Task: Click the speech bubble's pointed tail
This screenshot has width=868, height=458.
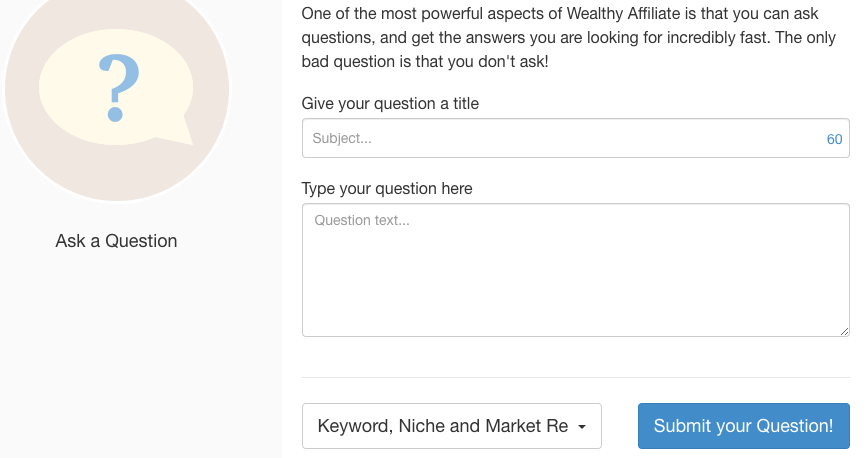Action: pos(178,131)
